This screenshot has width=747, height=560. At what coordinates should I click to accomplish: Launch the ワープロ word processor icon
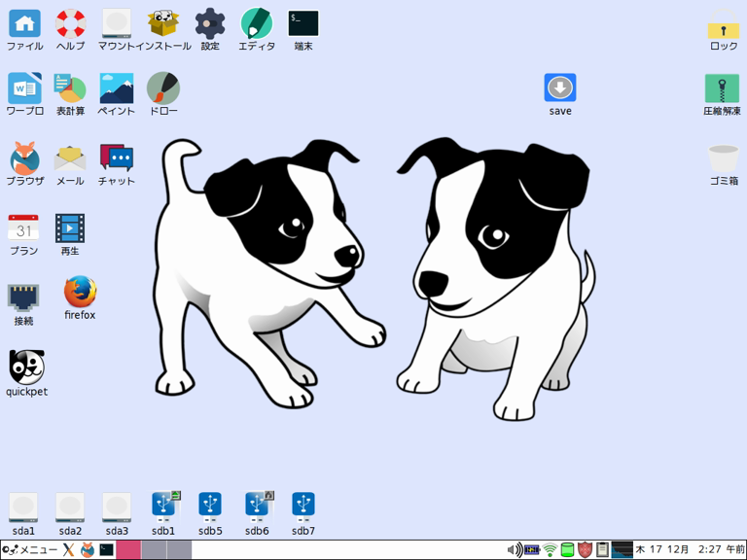click(24, 88)
